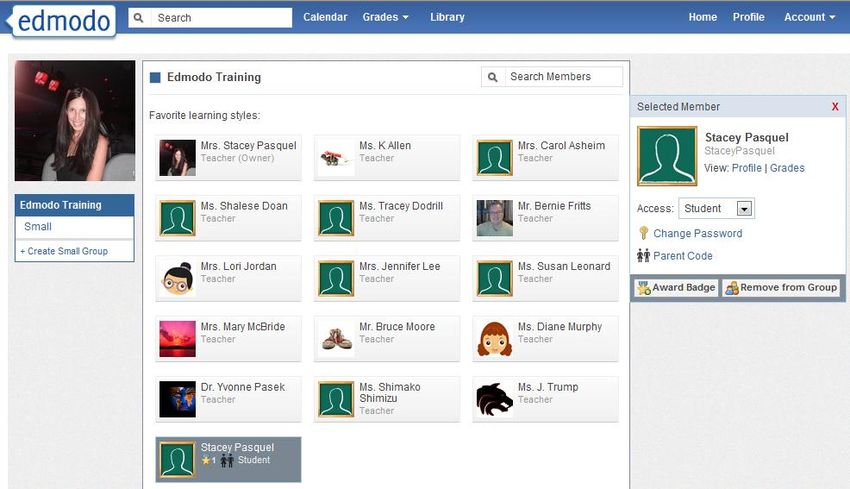The width and height of the screenshot is (850, 489).
Task: Select Edmodo Training group in sidebar
Action: click(74, 205)
